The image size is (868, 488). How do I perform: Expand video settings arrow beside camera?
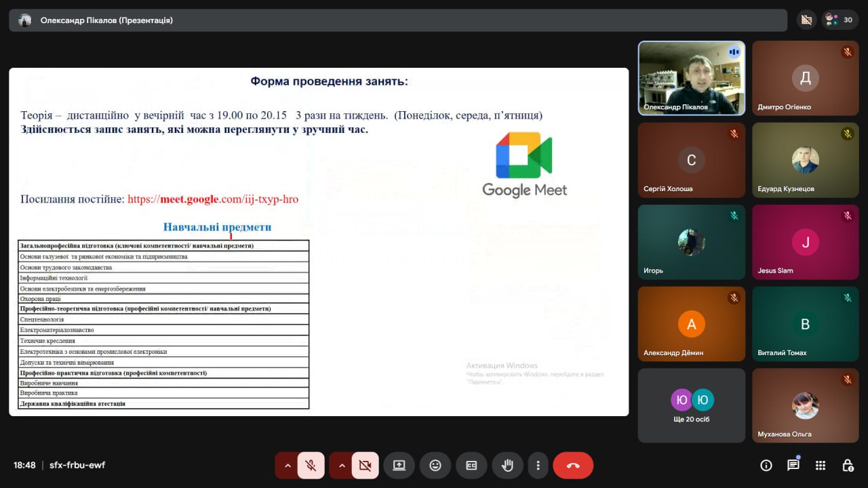342,466
